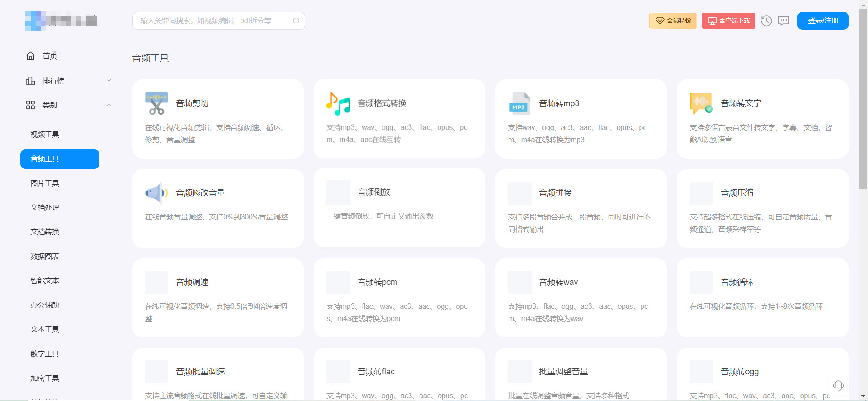Image resolution: width=868 pixels, height=401 pixels.
Task: Select 音频工具 category
Action: coord(60,159)
